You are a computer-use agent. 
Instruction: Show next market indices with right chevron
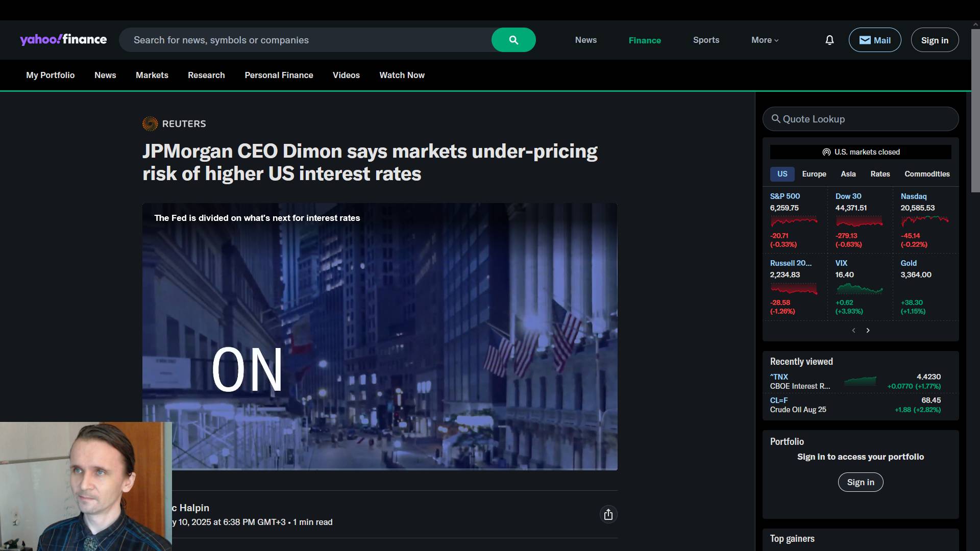coord(868,331)
